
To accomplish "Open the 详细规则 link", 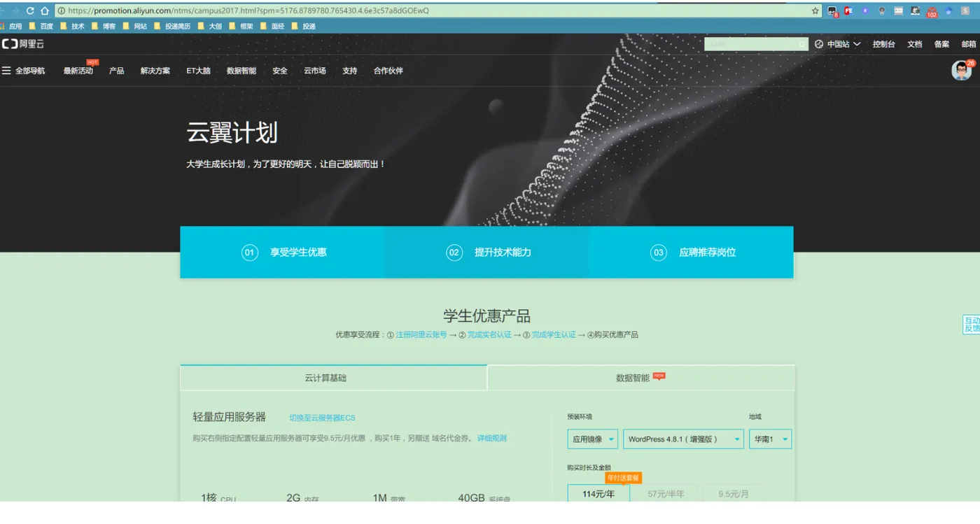I will coord(492,439).
